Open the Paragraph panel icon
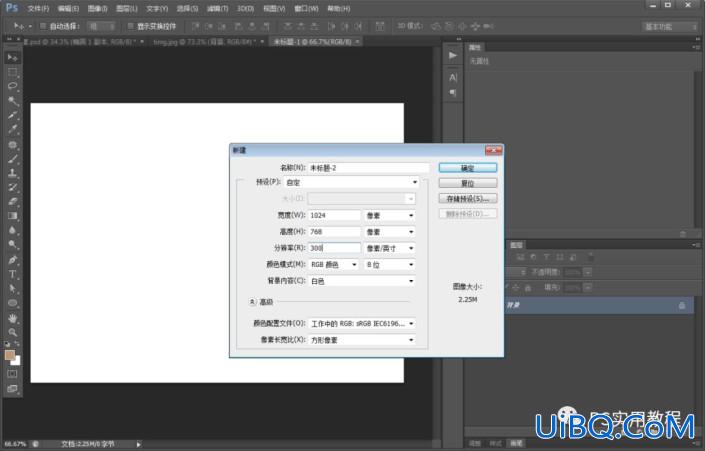The height and width of the screenshot is (451, 705). (x=453, y=93)
